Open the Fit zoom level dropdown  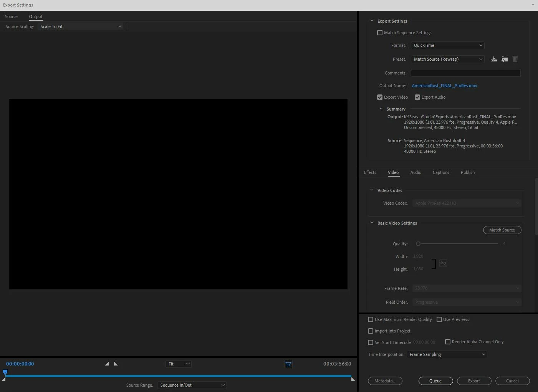[x=179, y=364]
